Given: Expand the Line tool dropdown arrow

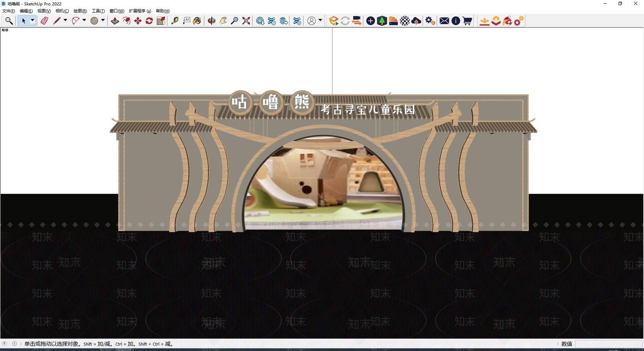Looking at the screenshot, I should [x=65, y=21].
